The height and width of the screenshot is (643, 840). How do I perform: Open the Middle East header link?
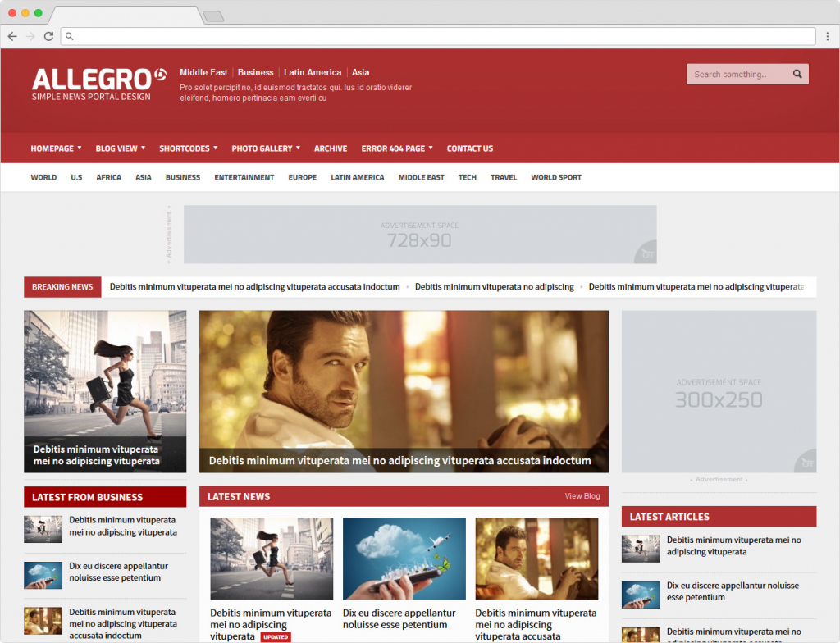coord(203,72)
